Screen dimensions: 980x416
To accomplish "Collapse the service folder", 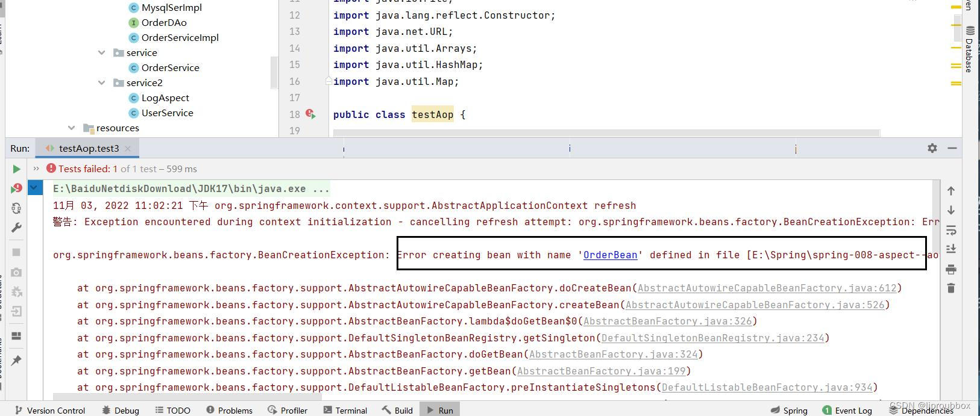I will coord(102,52).
